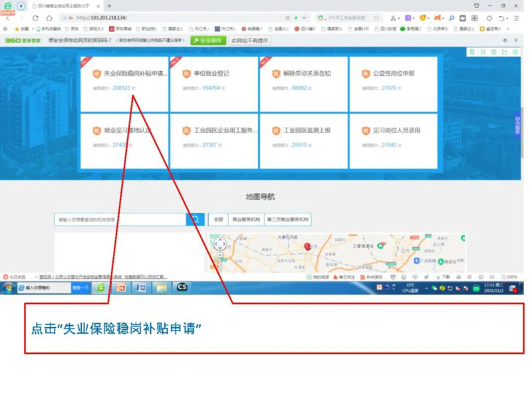Click the browser home icon
The image size is (532, 399).
click(49, 18)
